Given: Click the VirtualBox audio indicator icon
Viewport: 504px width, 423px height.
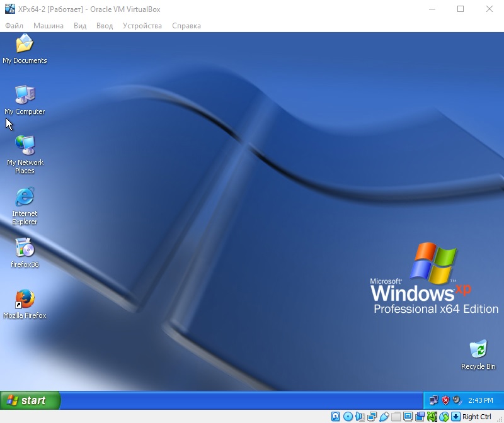Looking at the screenshot, I should coord(360,417).
